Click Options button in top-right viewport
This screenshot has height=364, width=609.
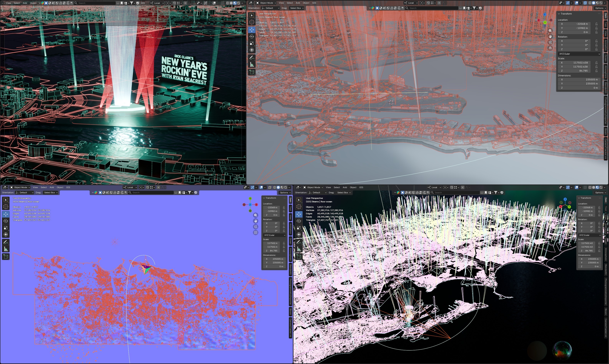600,8
